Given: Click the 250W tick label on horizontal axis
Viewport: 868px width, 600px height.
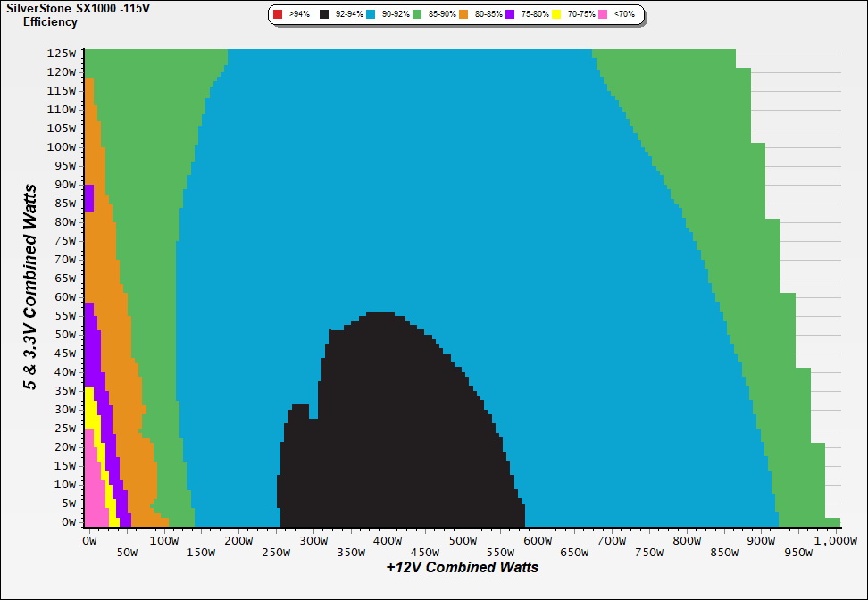Looking at the screenshot, I should (276, 552).
